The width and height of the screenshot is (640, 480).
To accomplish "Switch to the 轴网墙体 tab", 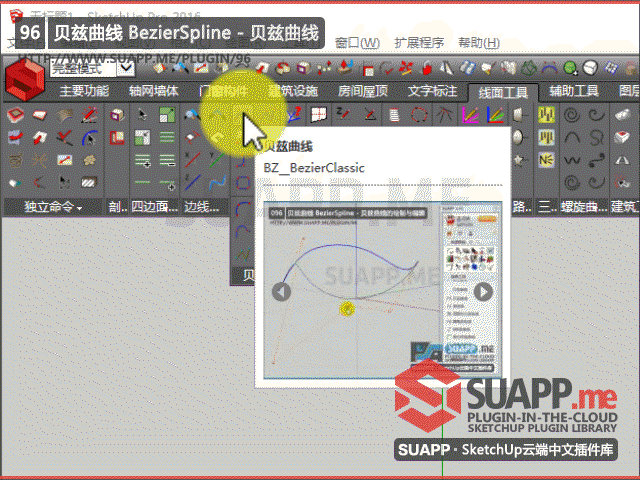I will [154, 91].
